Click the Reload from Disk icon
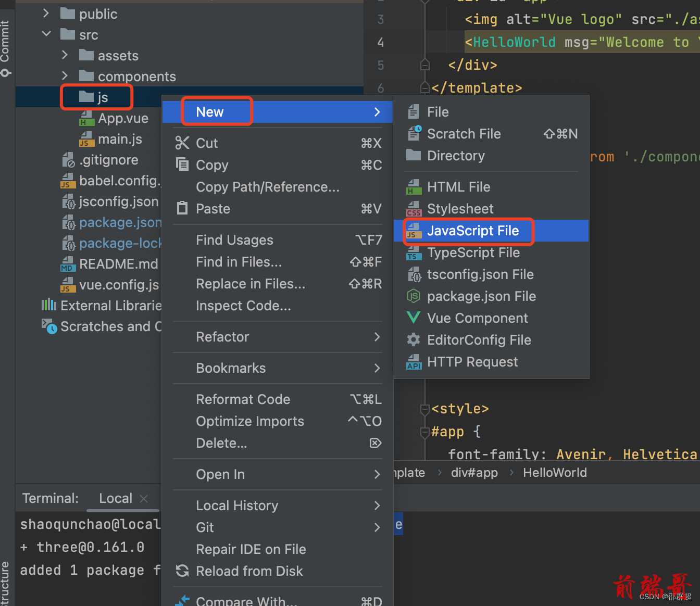The height and width of the screenshot is (606, 700). (x=182, y=571)
